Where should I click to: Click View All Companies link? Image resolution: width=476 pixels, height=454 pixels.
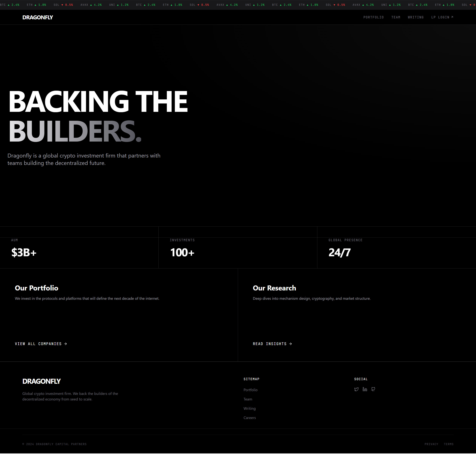click(38, 344)
